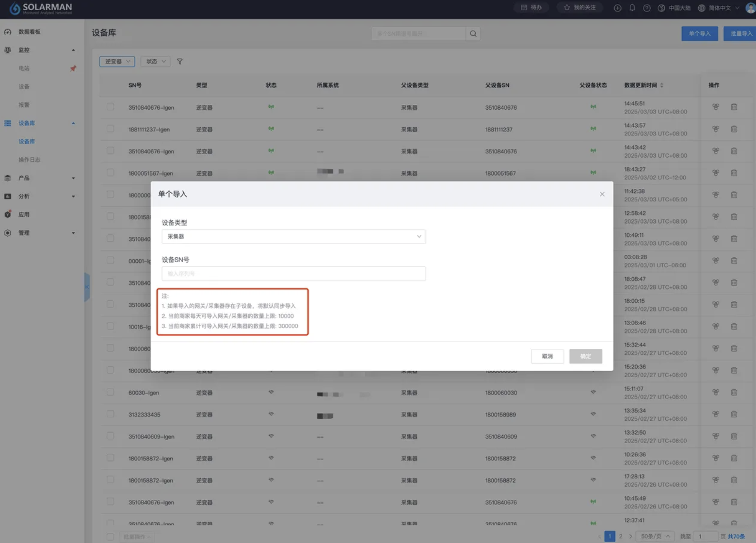Check the box for the row updated 17:28:13
Image resolution: width=756 pixels, height=543 pixels.
pos(111,479)
